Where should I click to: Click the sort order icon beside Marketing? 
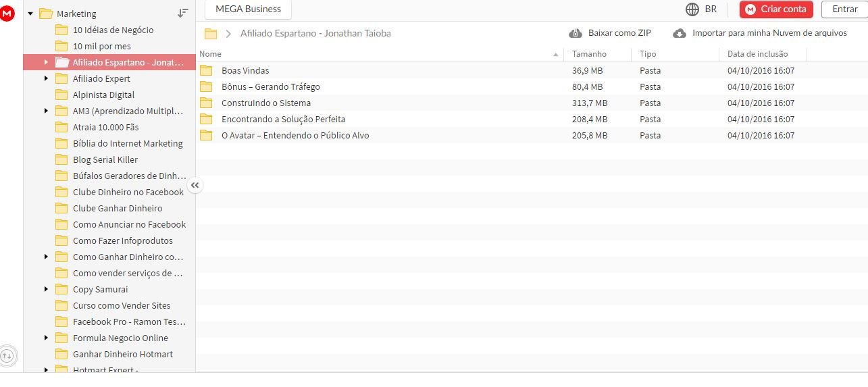tap(183, 13)
